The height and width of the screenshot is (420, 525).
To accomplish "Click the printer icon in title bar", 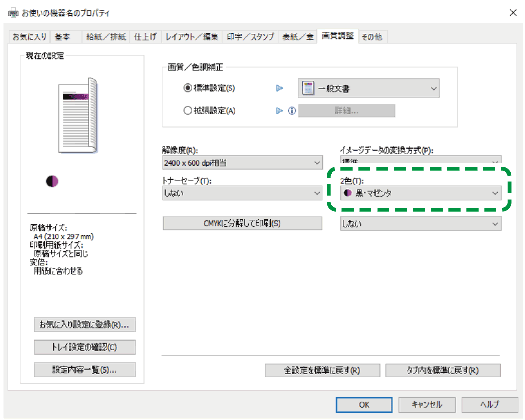I will click(13, 13).
